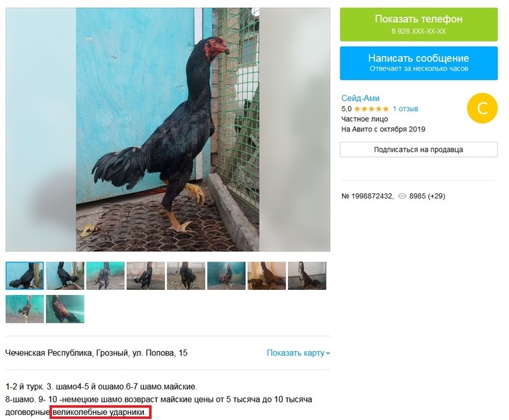Select the fifth thumbnail in gallery row
Screen dimensions: 509x420
(x=186, y=275)
